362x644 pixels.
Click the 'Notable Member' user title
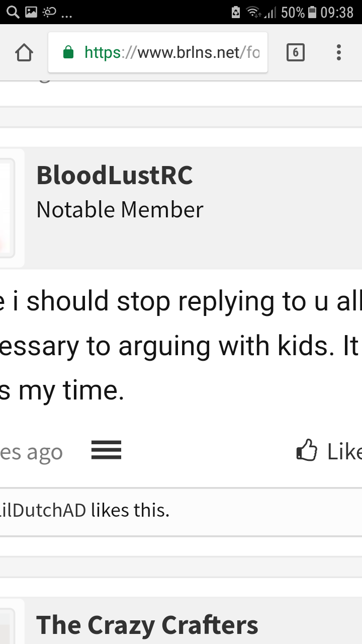tap(120, 209)
